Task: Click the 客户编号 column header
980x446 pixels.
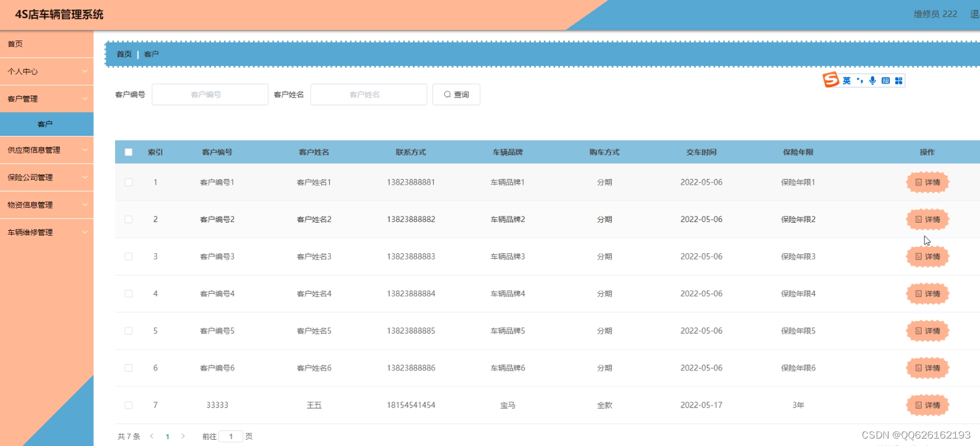Action: [217, 152]
